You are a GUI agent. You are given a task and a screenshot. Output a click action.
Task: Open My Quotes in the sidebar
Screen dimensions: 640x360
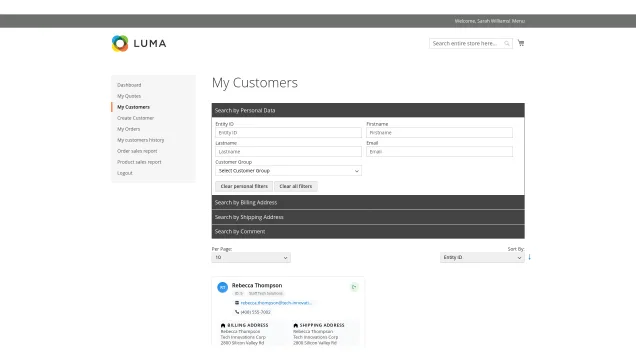pos(129,96)
